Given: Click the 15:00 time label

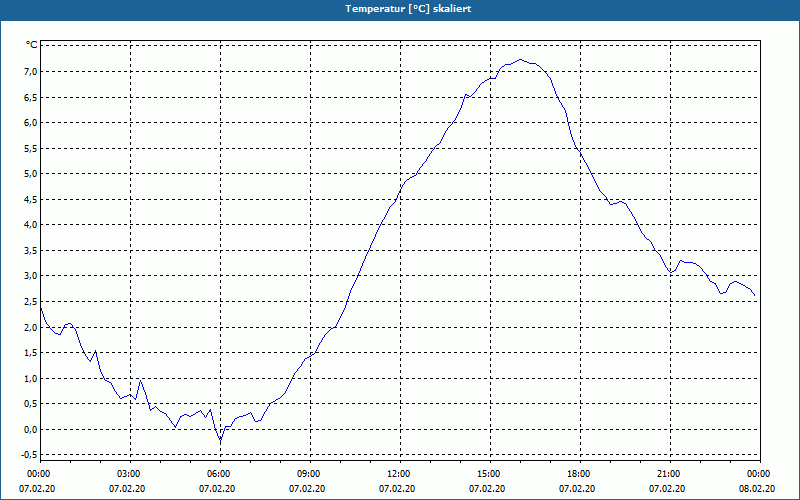Looking at the screenshot, I should click(x=491, y=474).
